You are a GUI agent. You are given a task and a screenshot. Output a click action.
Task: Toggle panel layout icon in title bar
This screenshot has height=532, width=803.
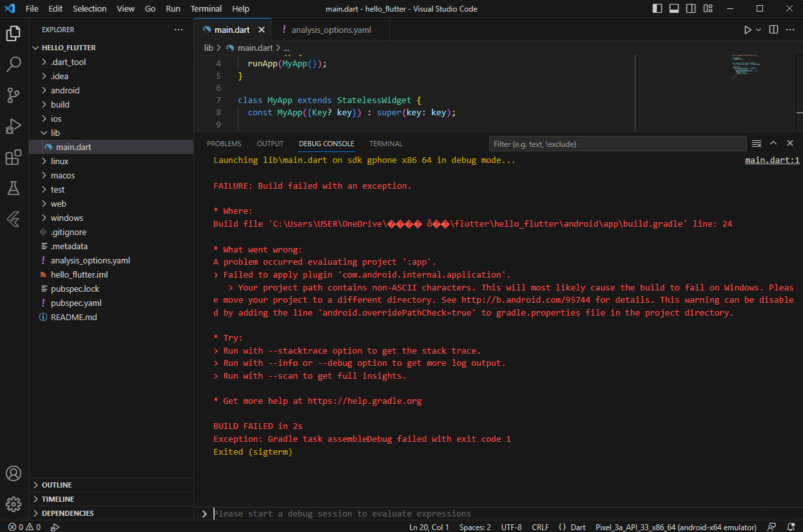click(674, 8)
